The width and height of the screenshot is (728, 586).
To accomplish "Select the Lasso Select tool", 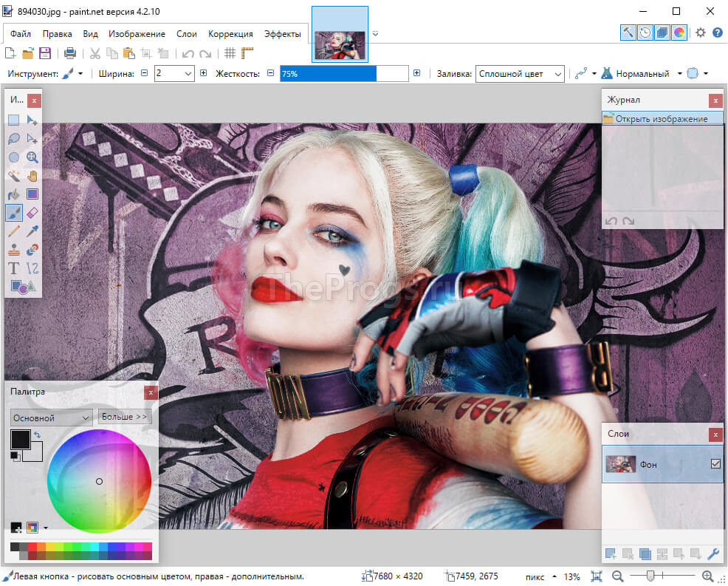I will 14,138.
